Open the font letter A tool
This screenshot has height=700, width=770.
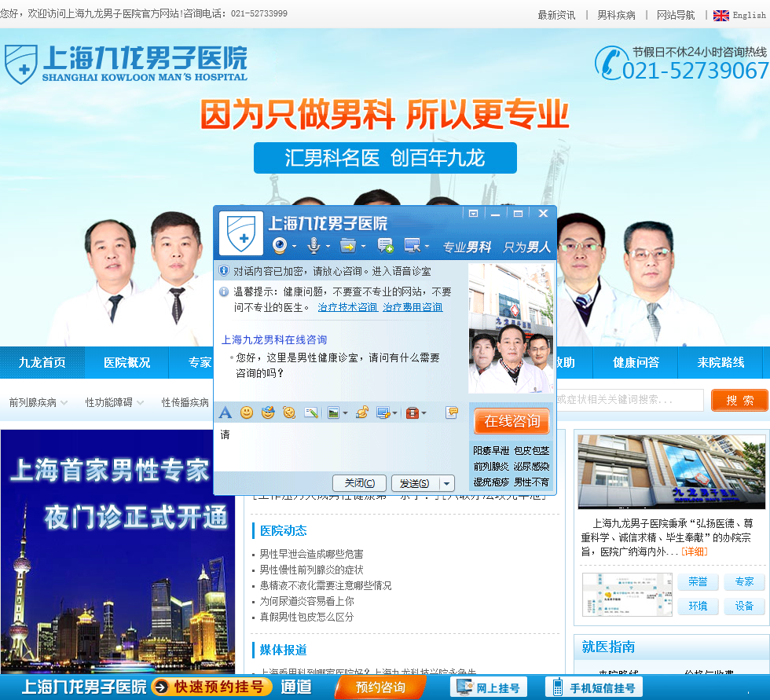(225, 412)
